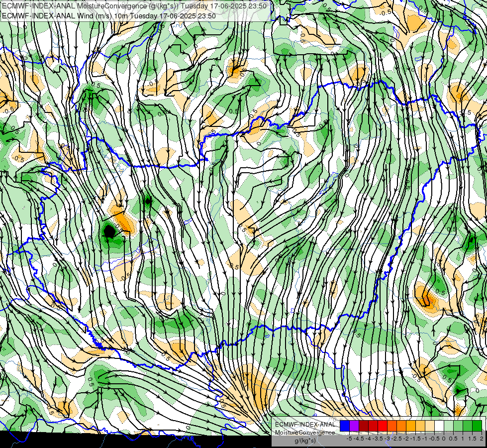Click the legend value 2
The height and width of the screenshot is (448, 487).
pos(481,439)
